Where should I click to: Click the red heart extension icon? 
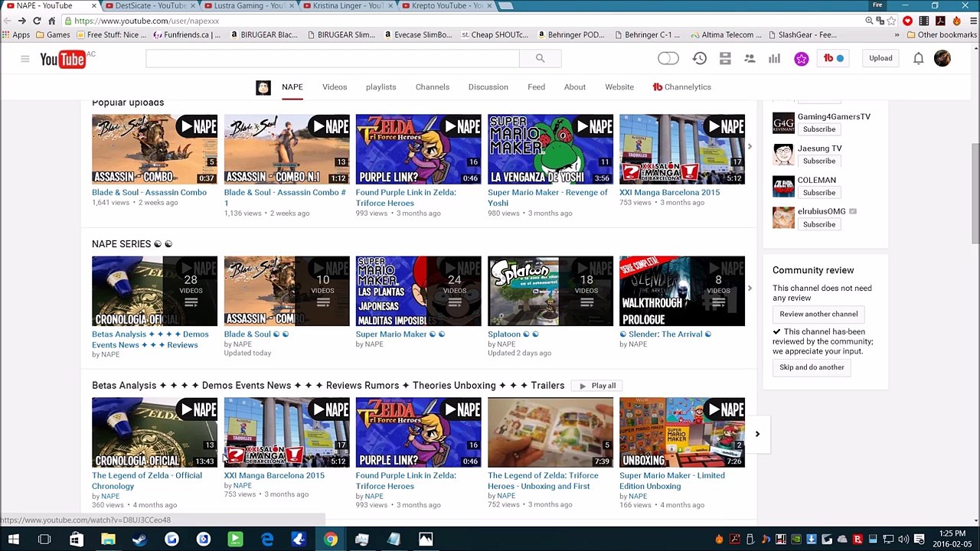(906, 21)
